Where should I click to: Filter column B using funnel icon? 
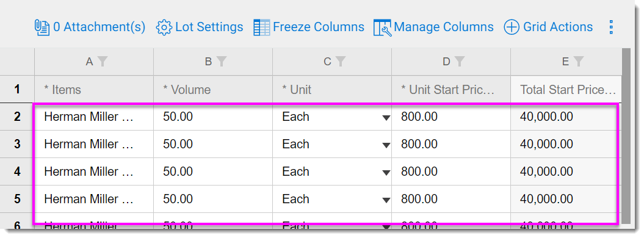pos(222,62)
